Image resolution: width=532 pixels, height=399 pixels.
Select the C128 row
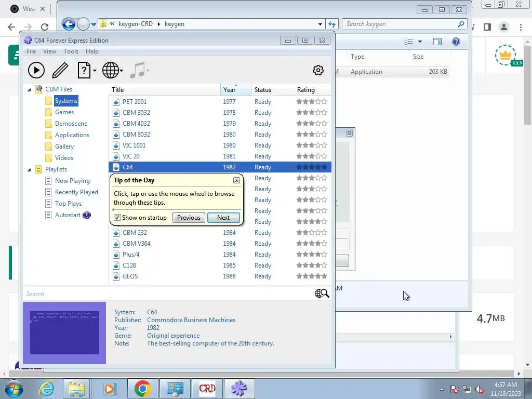pos(220,265)
